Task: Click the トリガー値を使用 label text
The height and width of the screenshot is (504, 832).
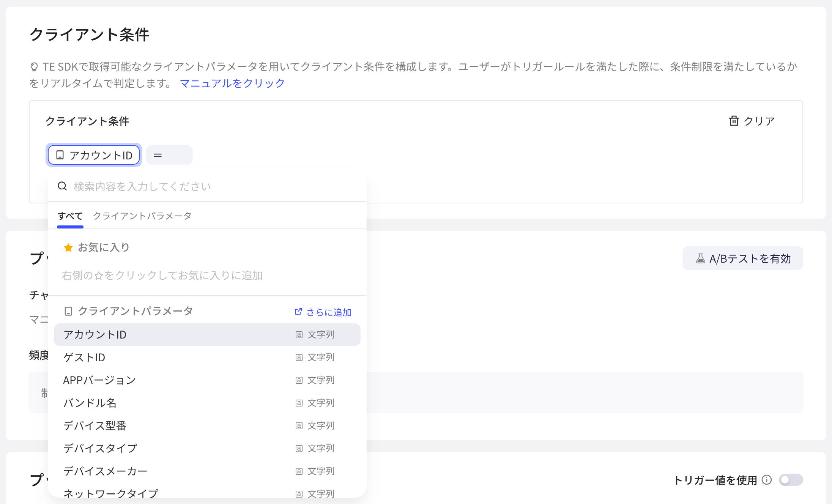Action: click(x=715, y=480)
